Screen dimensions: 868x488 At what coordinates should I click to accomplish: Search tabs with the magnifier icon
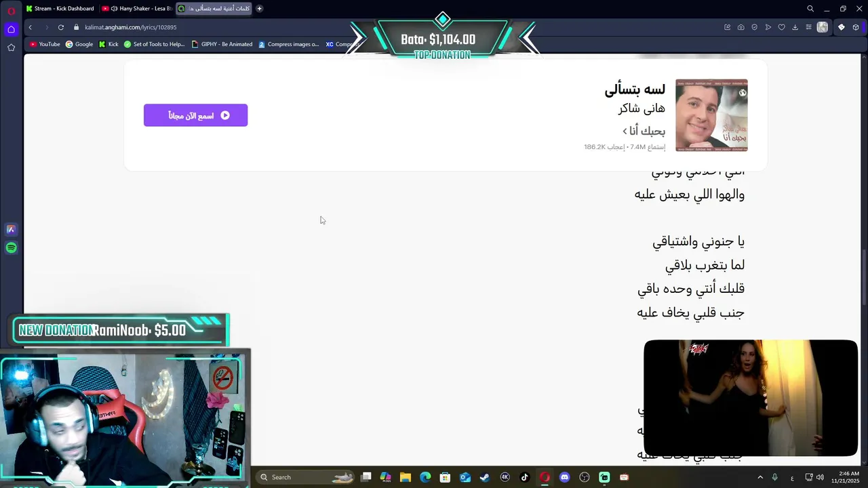(810, 9)
